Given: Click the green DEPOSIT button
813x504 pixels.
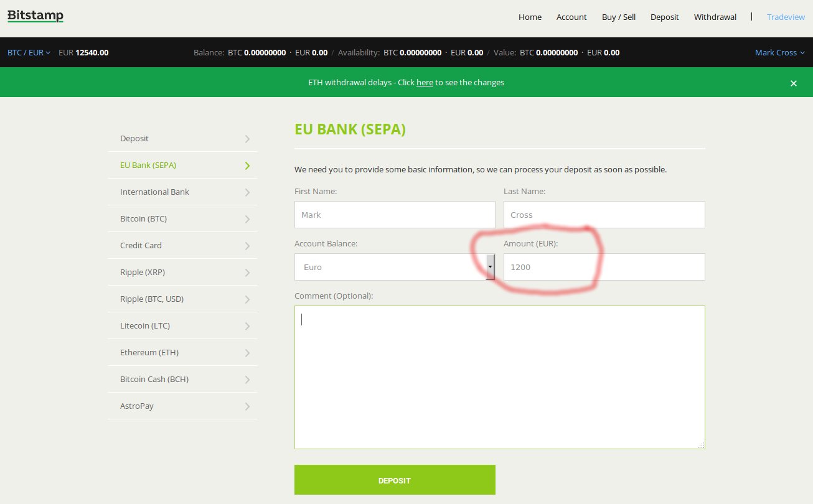Looking at the screenshot, I should 395,480.
